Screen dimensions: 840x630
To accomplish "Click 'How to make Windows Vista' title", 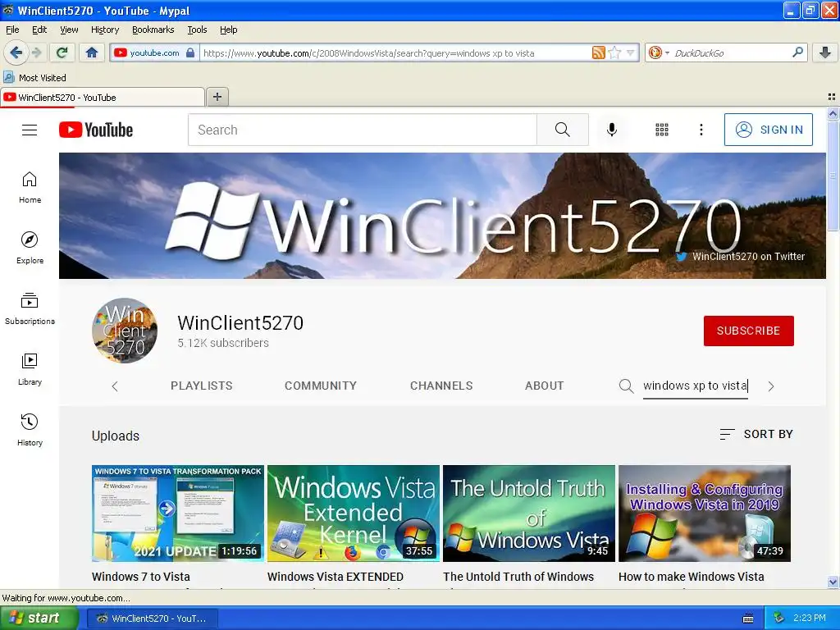I will click(x=691, y=577).
